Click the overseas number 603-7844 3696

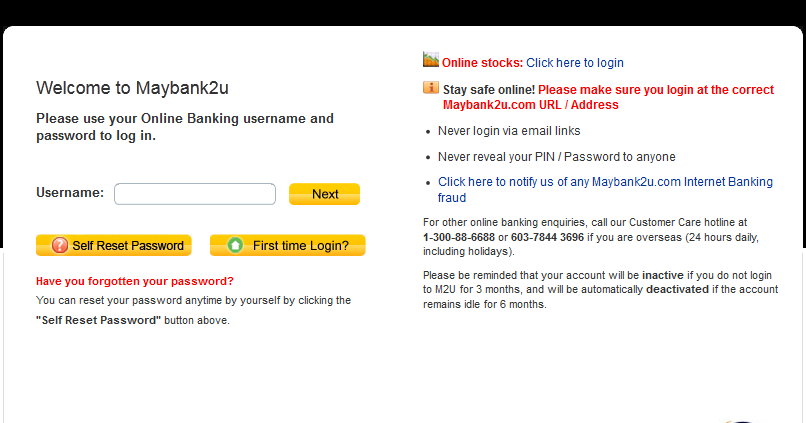coord(547,237)
